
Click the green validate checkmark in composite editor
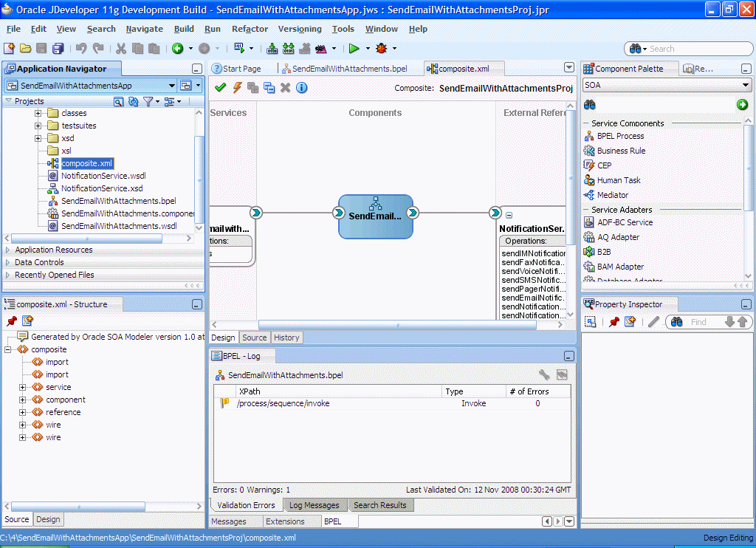[220, 87]
